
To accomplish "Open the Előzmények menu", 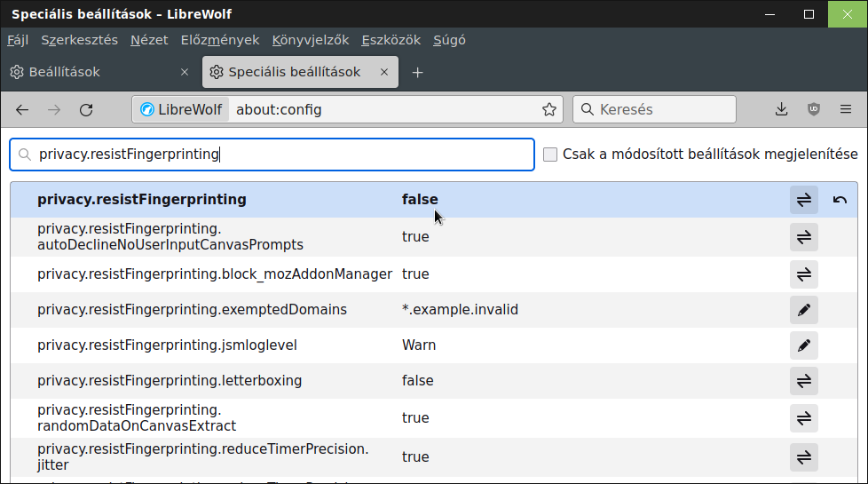I will [220, 41].
